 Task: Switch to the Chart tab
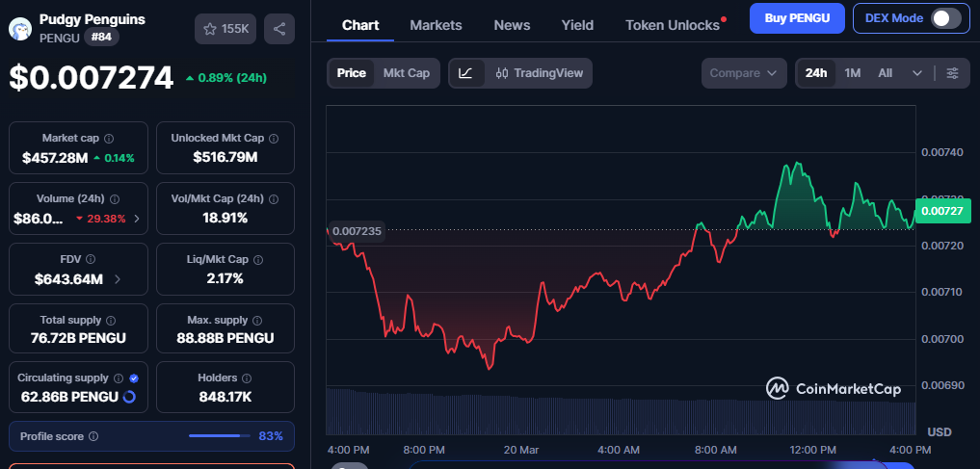click(360, 25)
